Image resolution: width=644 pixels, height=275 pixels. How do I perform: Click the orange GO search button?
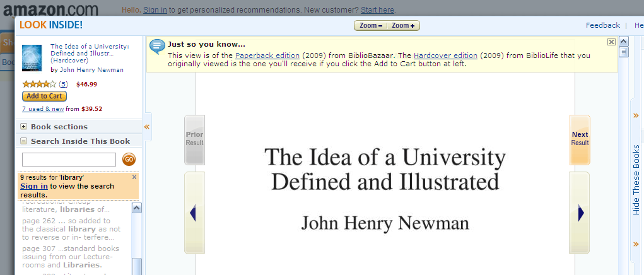point(129,159)
